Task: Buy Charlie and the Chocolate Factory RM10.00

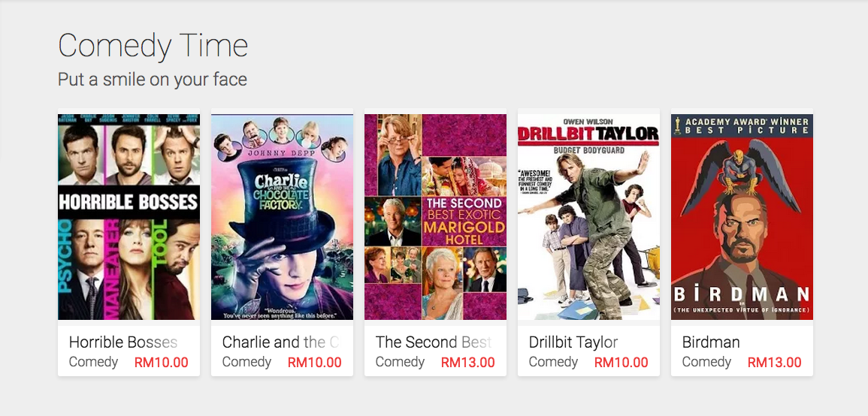Action: tap(314, 363)
